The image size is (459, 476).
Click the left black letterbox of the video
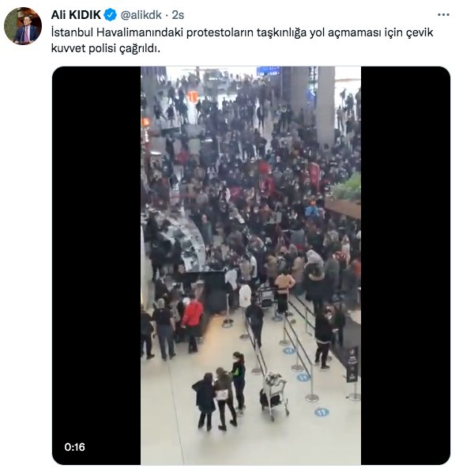coord(96,266)
